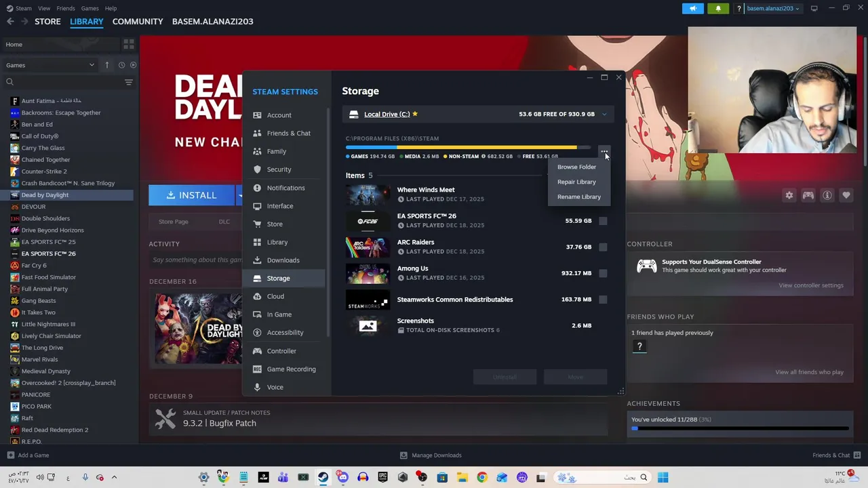Click the INSTALL button for Dead by Daylight

[x=192, y=195]
